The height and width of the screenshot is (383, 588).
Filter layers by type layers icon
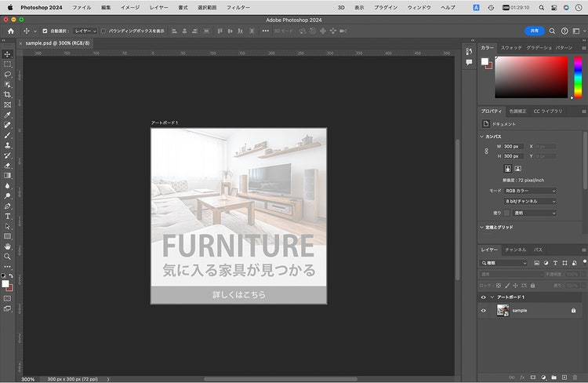[555, 263]
